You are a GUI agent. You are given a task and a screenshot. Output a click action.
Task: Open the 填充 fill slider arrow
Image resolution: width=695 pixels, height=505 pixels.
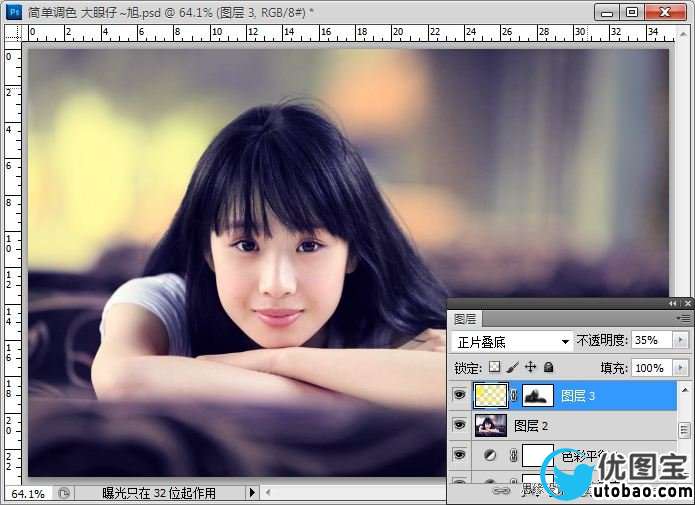pos(681,368)
